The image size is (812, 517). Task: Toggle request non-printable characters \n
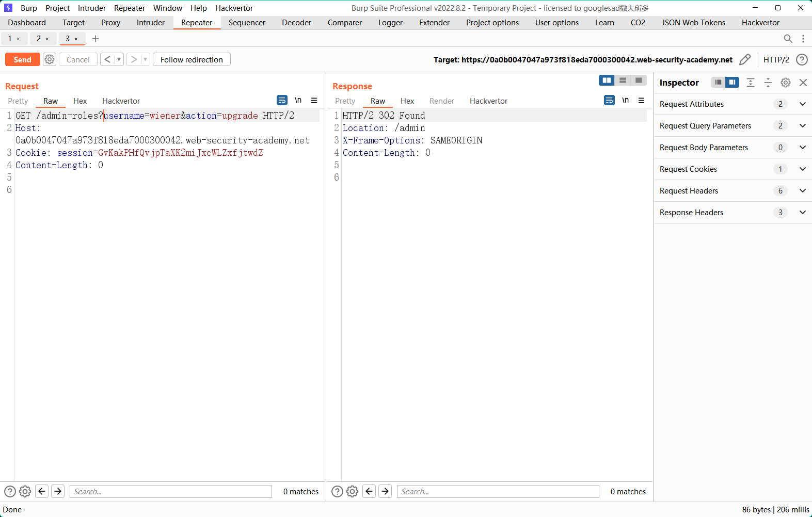(298, 100)
